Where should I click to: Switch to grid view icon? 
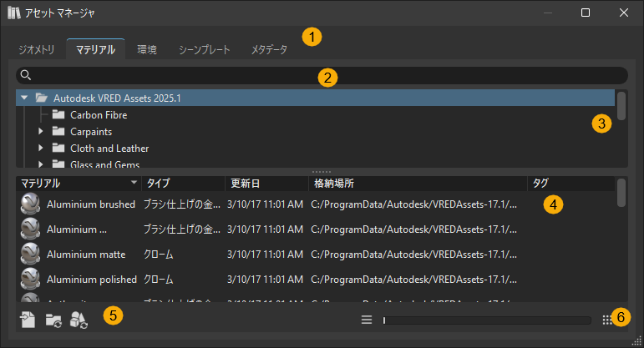click(x=607, y=320)
